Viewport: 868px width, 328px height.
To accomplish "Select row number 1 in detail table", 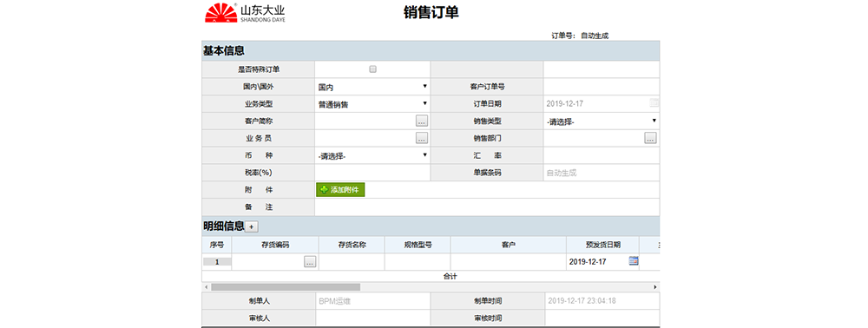I will pos(216,262).
